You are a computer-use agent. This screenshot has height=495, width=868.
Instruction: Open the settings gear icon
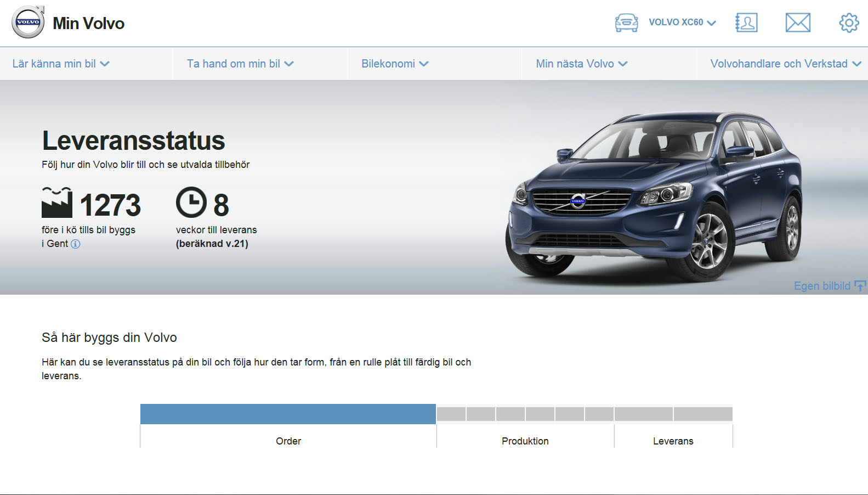click(849, 22)
